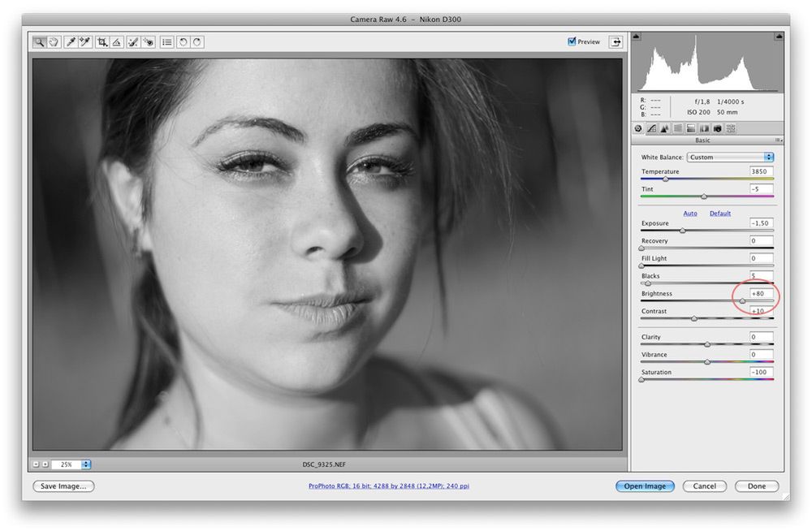
Task: Toggle highlight clipping warning on histogram
Action: point(779,37)
